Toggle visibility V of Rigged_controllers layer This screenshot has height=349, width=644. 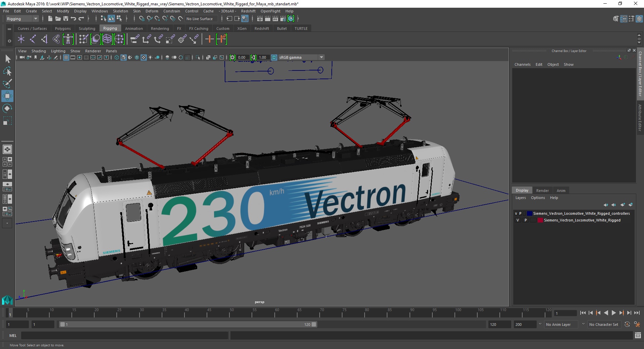[x=516, y=213]
